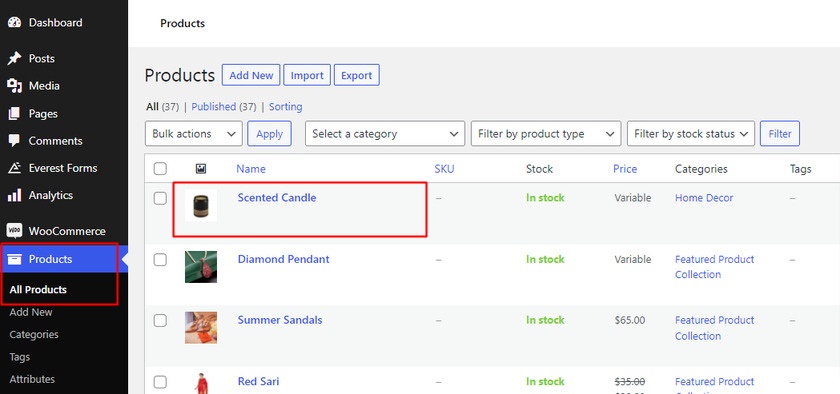Open the Tags submenu item
This screenshot has width=840, height=394.
point(20,357)
